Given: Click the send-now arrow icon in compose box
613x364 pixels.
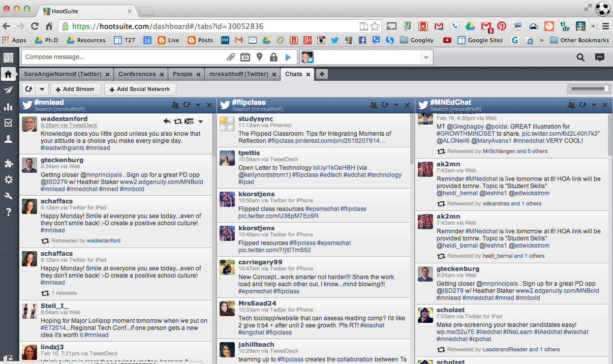Looking at the screenshot, I should click(x=288, y=57).
